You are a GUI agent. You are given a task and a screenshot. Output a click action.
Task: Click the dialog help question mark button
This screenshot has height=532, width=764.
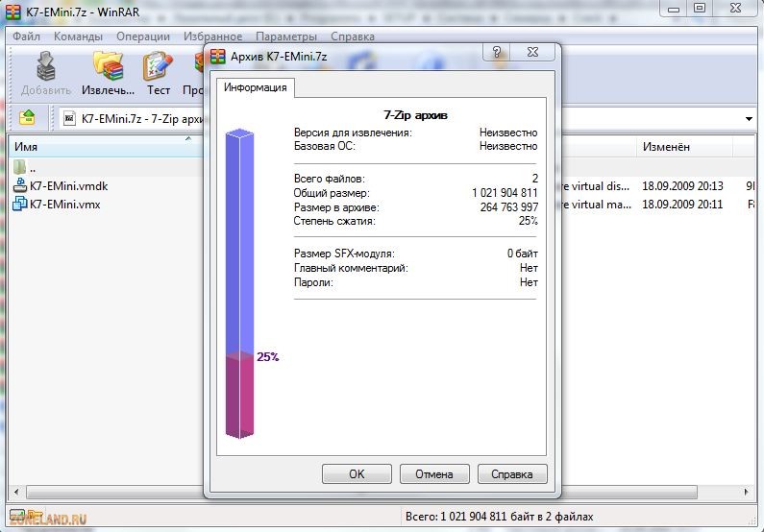click(497, 52)
